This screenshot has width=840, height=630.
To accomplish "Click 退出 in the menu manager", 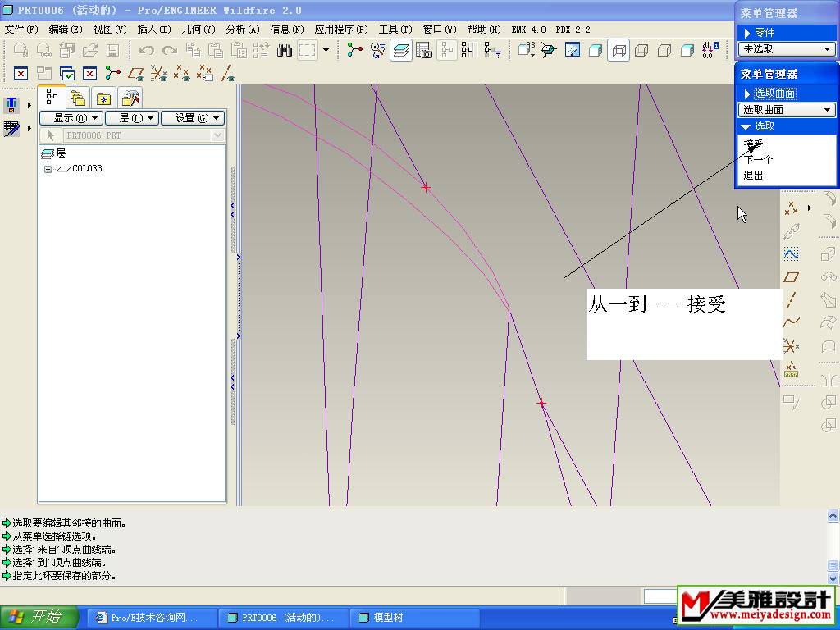I will pyautogui.click(x=753, y=176).
